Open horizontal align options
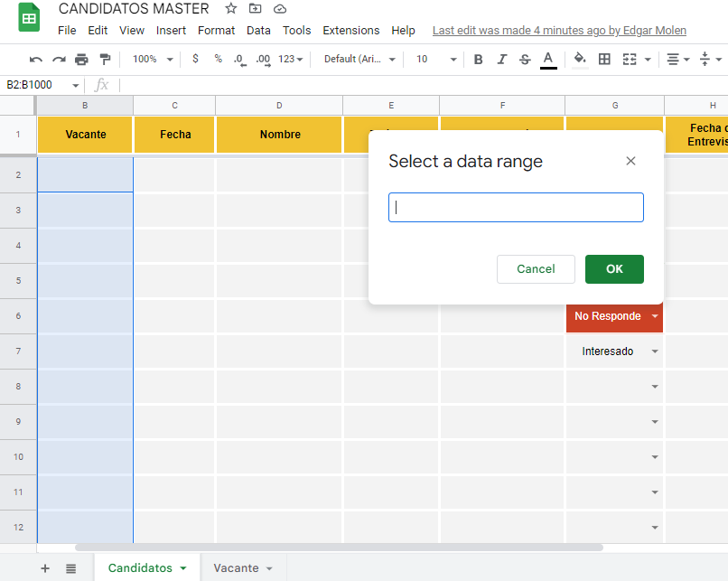The width and height of the screenshot is (728, 581). (x=677, y=60)
